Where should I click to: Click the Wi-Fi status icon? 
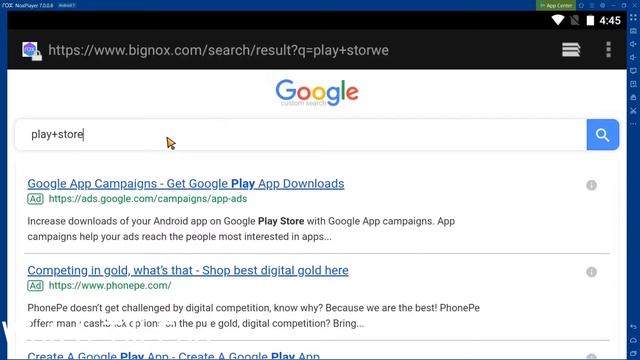pyautogui.click(x=558, y=20)
